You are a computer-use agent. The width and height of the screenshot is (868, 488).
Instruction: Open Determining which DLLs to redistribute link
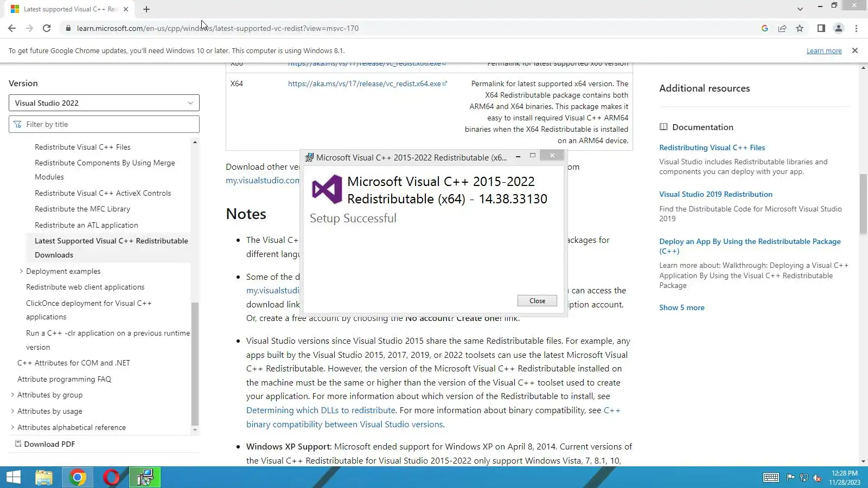click(x=321, y=410)
